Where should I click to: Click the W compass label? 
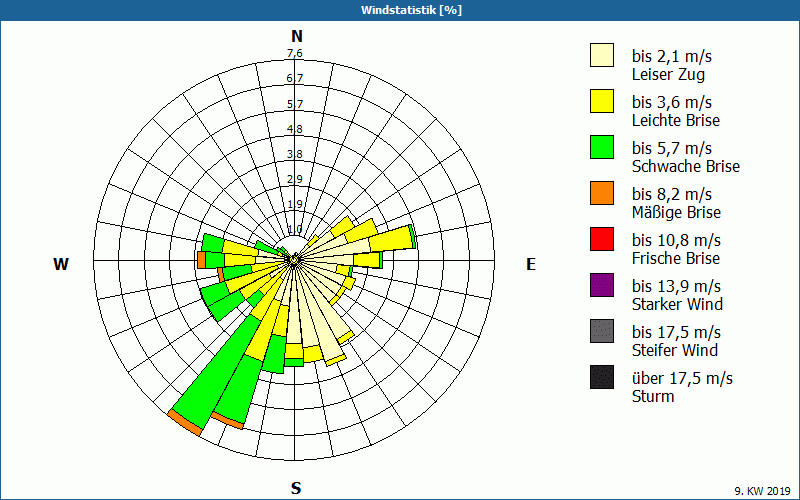[x=61, y=264]
